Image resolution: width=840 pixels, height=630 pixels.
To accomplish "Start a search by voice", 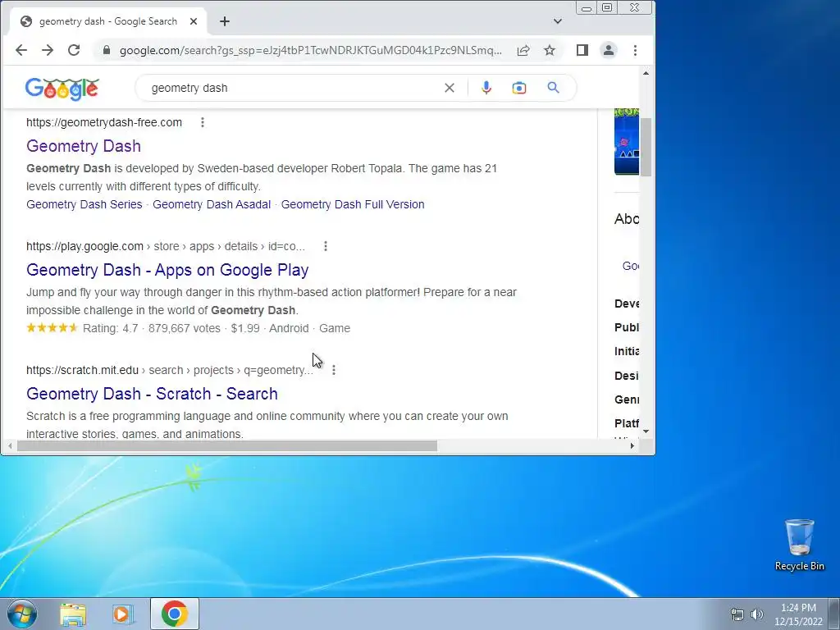I will click(486, 88).
